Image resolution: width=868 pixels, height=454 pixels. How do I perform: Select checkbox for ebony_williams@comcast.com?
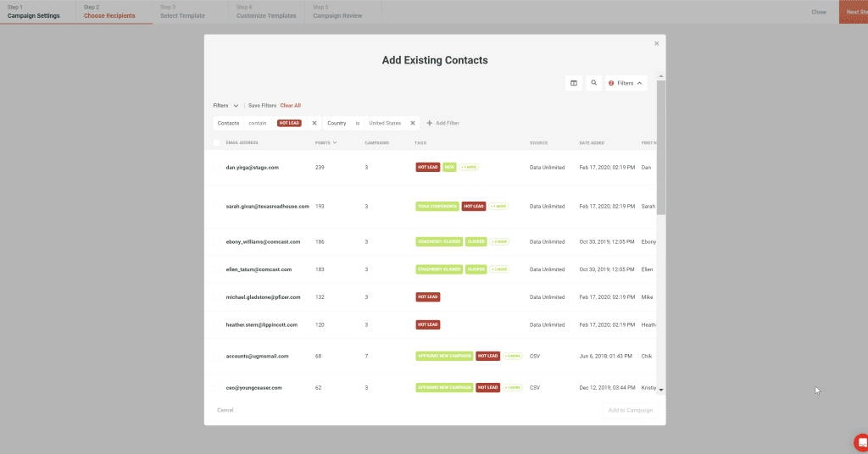(x=216, y=241)
